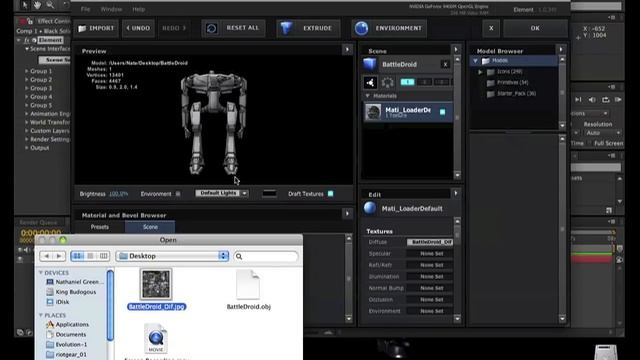Click the Redo button
The image size is (640, 360).
point(174,28)
